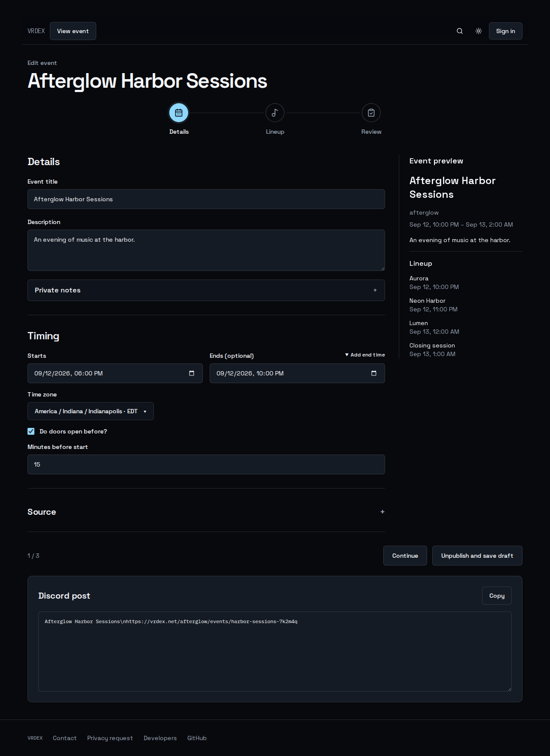
Task: Click the preview date range text
Action: point(461,224)
